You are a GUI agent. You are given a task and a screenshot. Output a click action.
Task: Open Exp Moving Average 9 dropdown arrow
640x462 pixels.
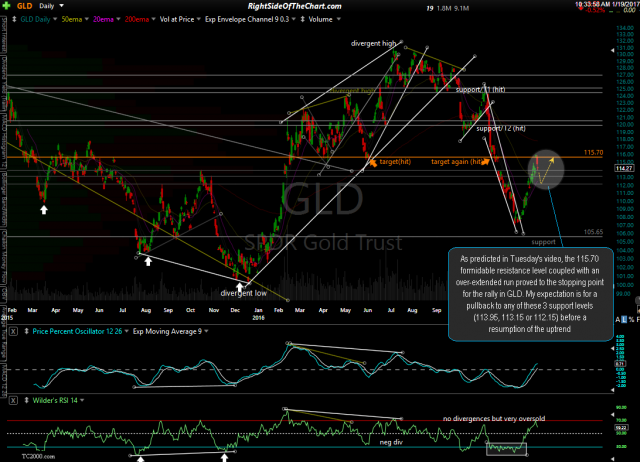(x=207, y=331)
